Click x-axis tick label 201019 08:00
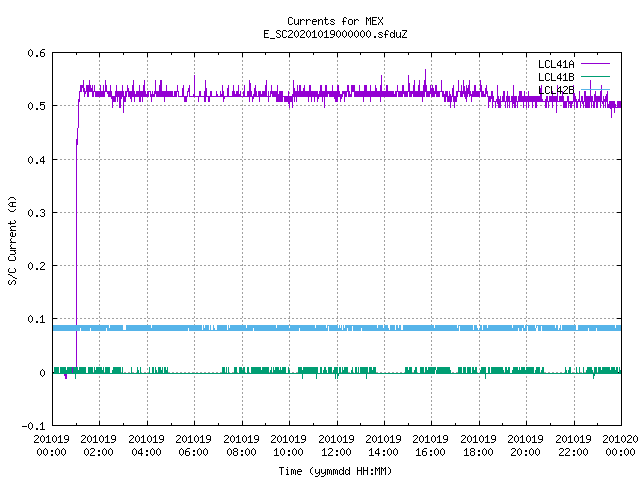 [x=241, y=446]
